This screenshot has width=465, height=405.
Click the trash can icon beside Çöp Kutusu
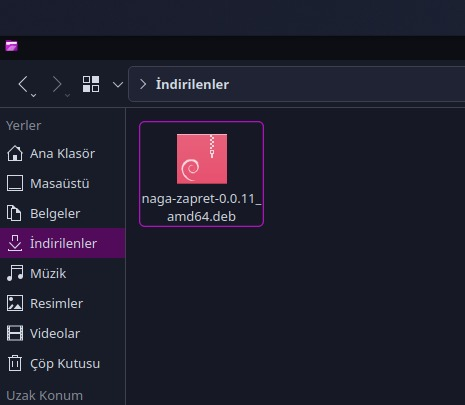coord(15,363)
